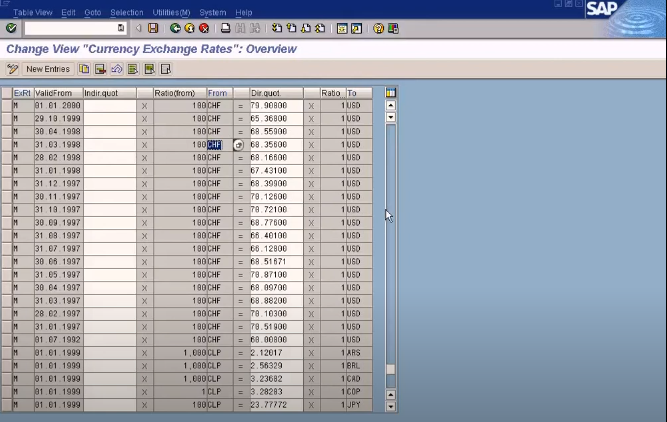Click direct quotation value 2.12017
The width and height of the screenshot is (667, 422).
tap(276, 353)
